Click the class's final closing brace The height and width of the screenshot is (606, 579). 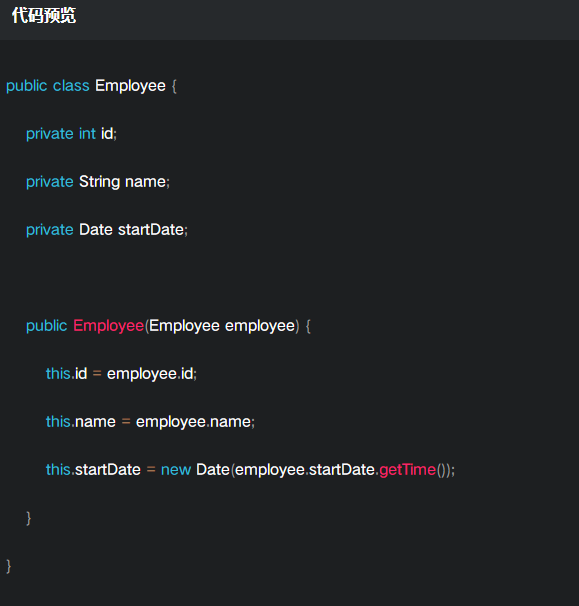(9, 566)
